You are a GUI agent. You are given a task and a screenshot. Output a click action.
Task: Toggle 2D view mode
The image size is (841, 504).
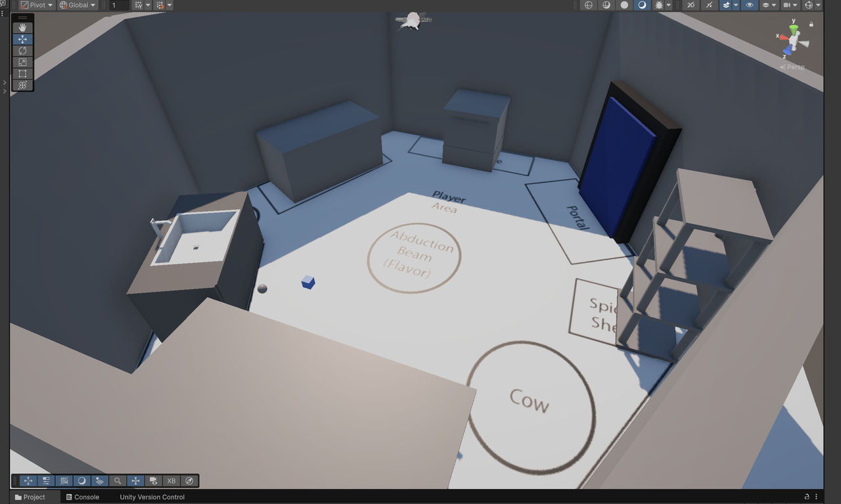point(691,5)
